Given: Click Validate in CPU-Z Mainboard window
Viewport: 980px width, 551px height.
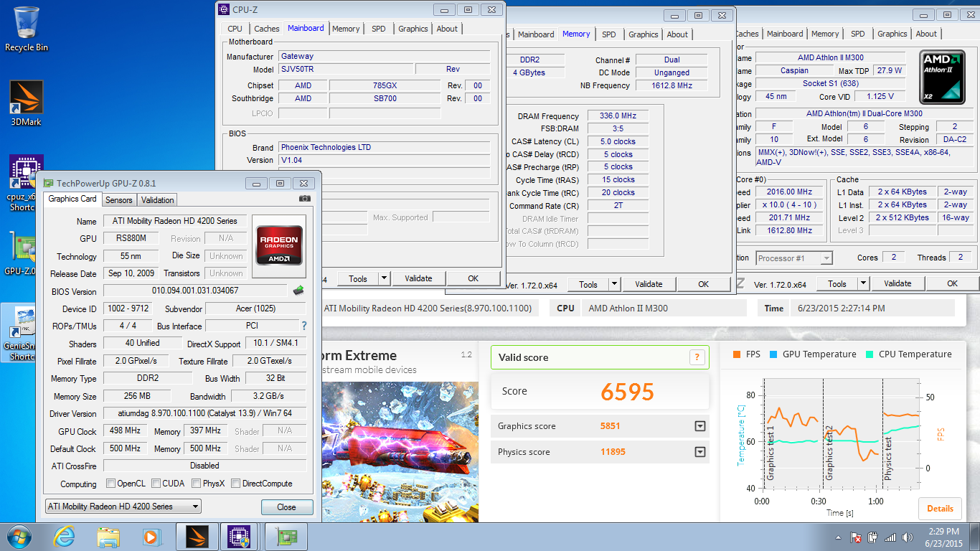Looking at the screenshot, I should [x=418, y=278].
